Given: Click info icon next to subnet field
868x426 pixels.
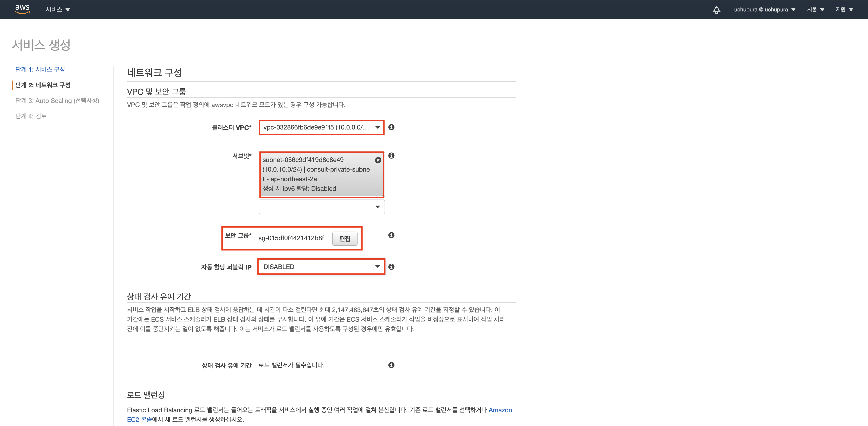Looking at the screenshot, I should (x=391, y=156).
